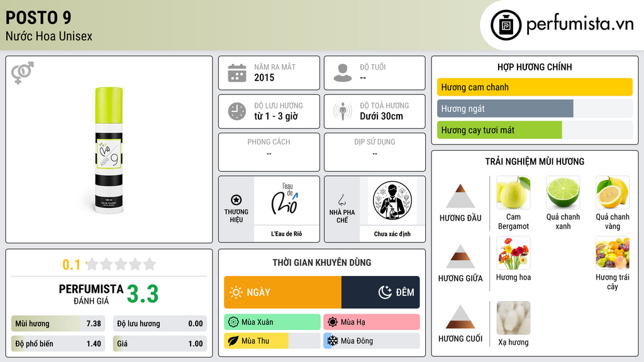Click the star rating icons next to 0.1
This screenshot has height=362, width=644.
tap(121, 264)
